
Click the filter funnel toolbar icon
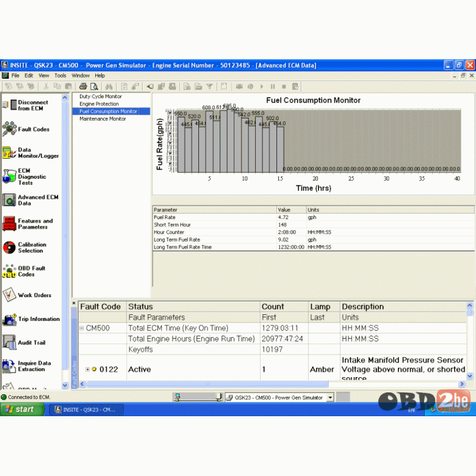[209, 87]
